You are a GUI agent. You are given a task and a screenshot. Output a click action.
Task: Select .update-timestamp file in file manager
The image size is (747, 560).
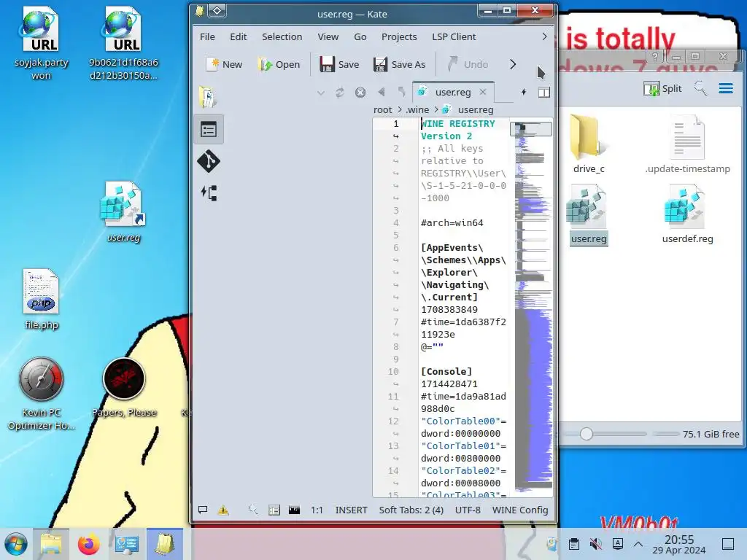[687, 144]
